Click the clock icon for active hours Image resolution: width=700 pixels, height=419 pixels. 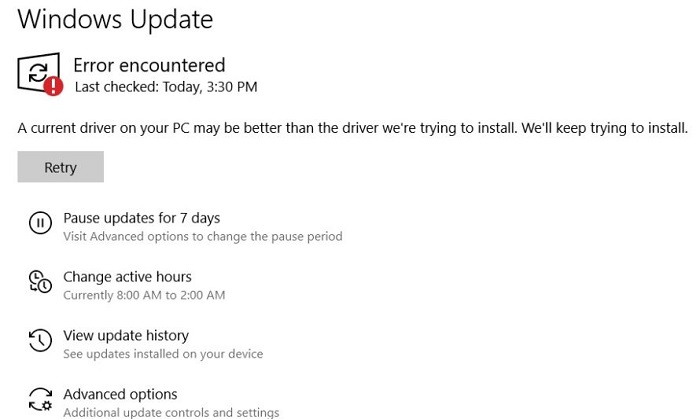coord(40,282)
